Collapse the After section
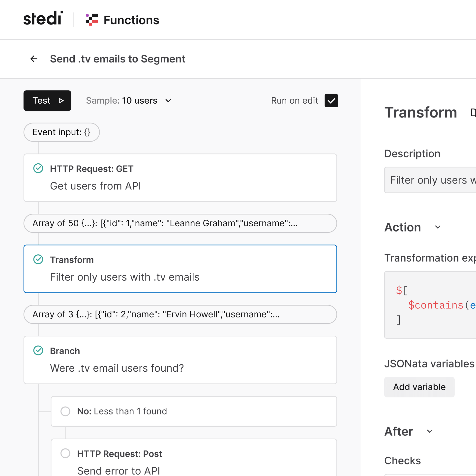The width and height of the screenshot is (476, 476). pyautogui.click(x=430, y=431)
